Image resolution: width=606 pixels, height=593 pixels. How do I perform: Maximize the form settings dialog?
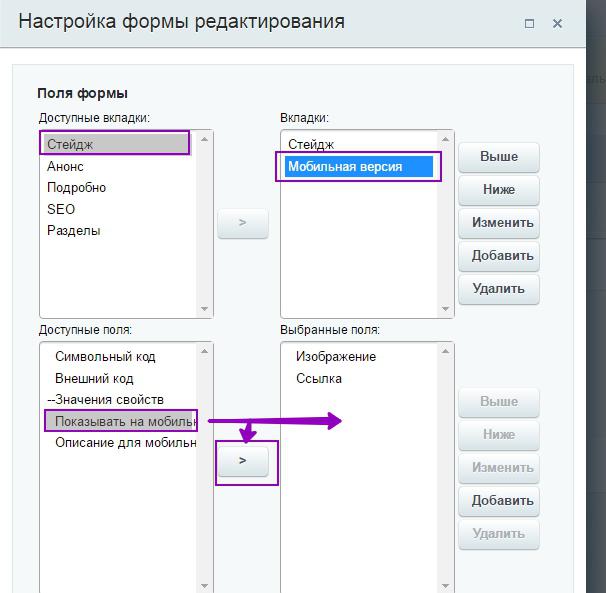[x=529, y=24]
